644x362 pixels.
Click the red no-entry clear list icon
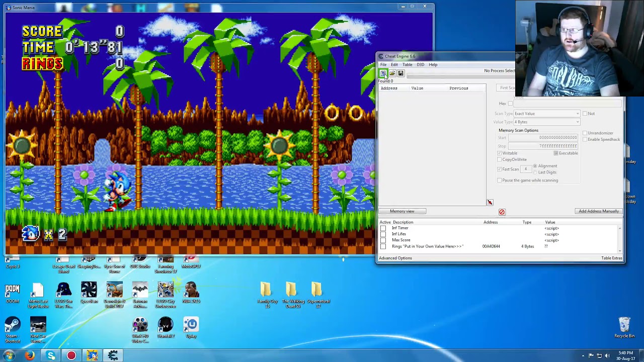pos(502,212)
